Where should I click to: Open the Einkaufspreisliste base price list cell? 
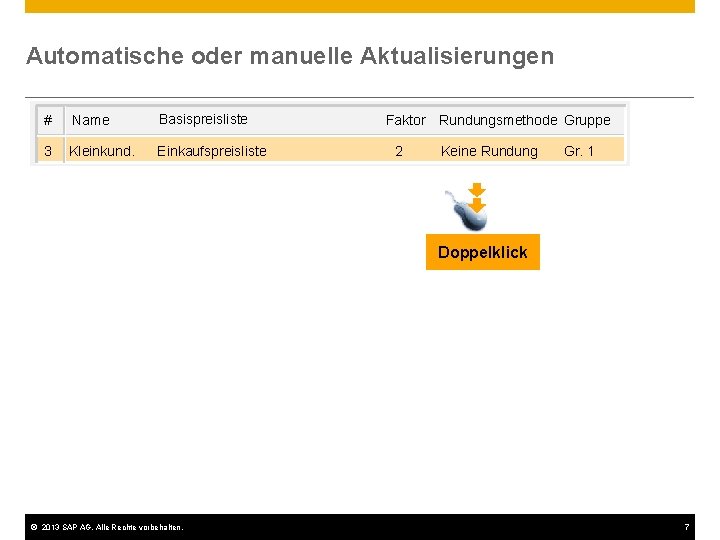(x=212, y=151)
